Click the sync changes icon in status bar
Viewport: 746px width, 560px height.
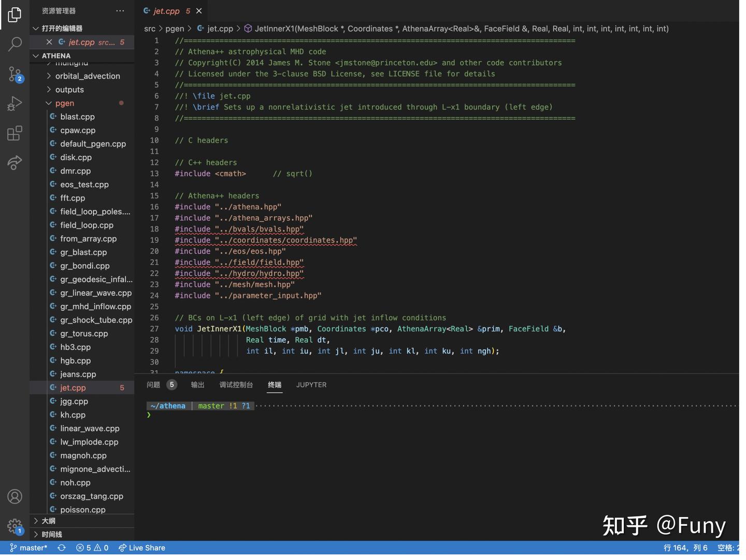[62, 548]
